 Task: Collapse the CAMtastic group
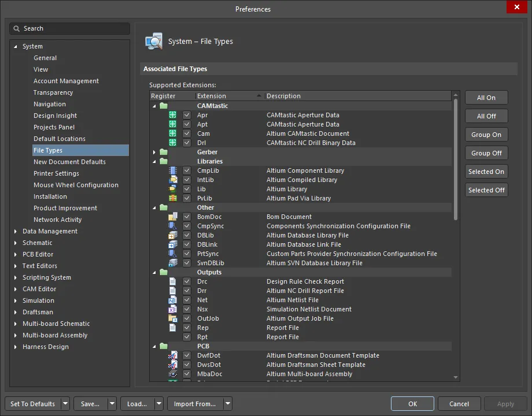[x=154, y=106]
